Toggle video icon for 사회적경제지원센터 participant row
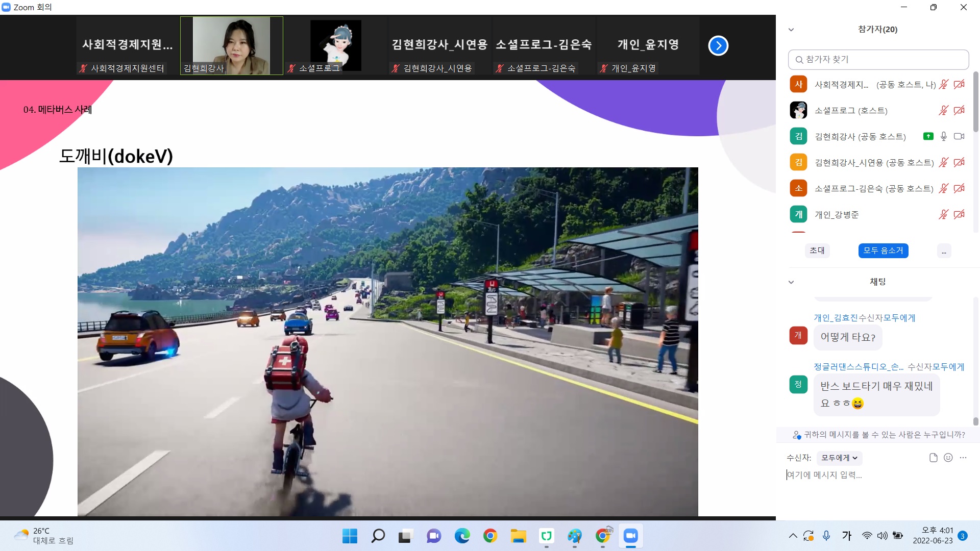Image resolution: width=980 pixels, height=551 pixels. pos(959,84)
